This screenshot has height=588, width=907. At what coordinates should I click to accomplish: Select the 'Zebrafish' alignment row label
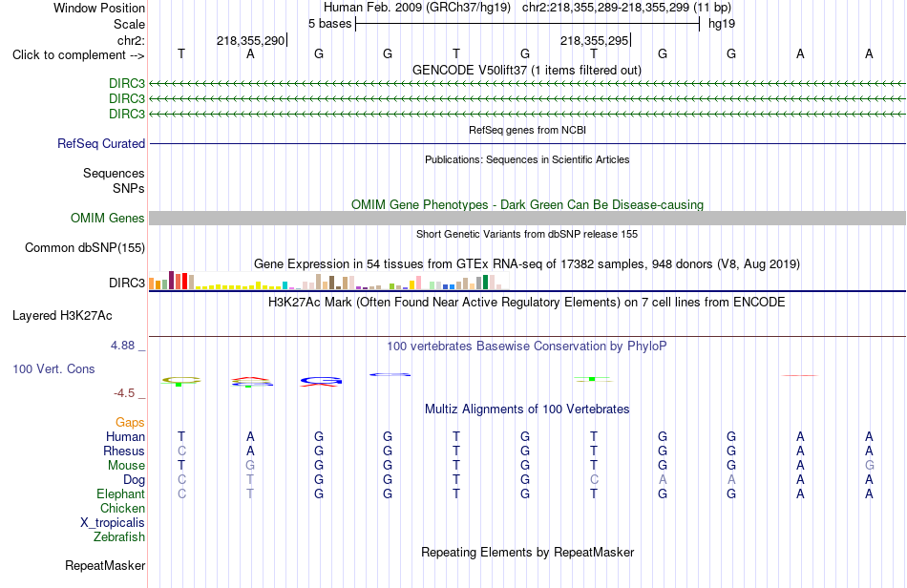pyautogui.click(x=119, y=537)
